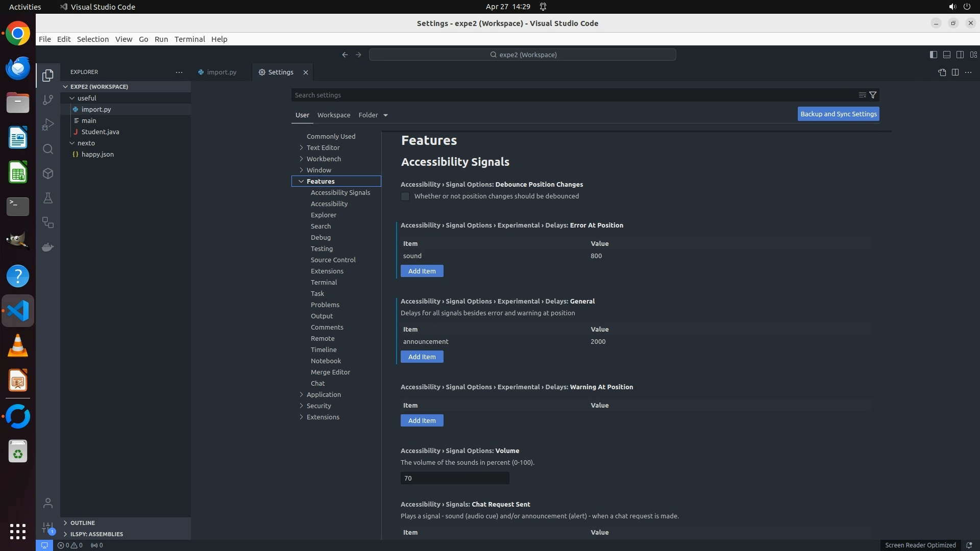Click Add Item under Warning At Position
This screenshot has width=980, height=551.
422,420
